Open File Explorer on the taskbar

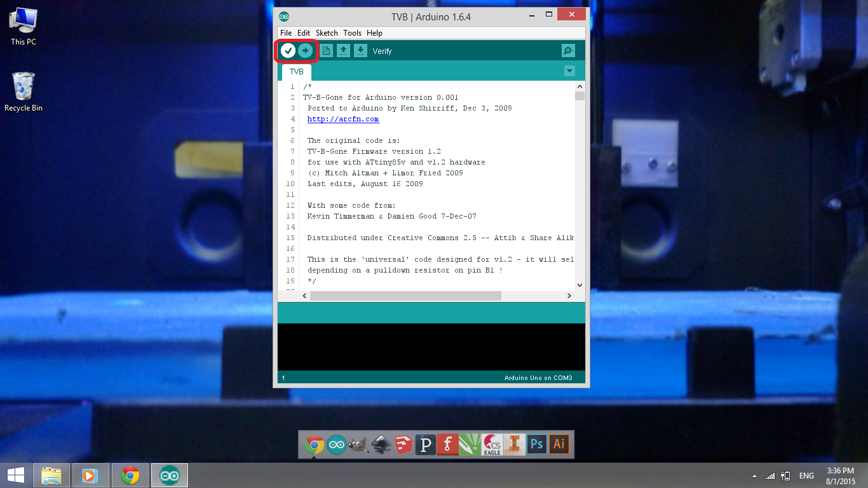pyautogui.click(x=51, y=475)
